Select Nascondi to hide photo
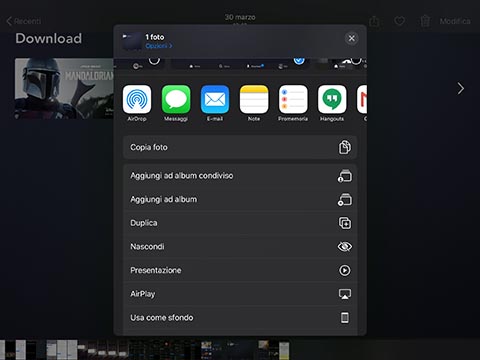480x360 pixels. 240,247
